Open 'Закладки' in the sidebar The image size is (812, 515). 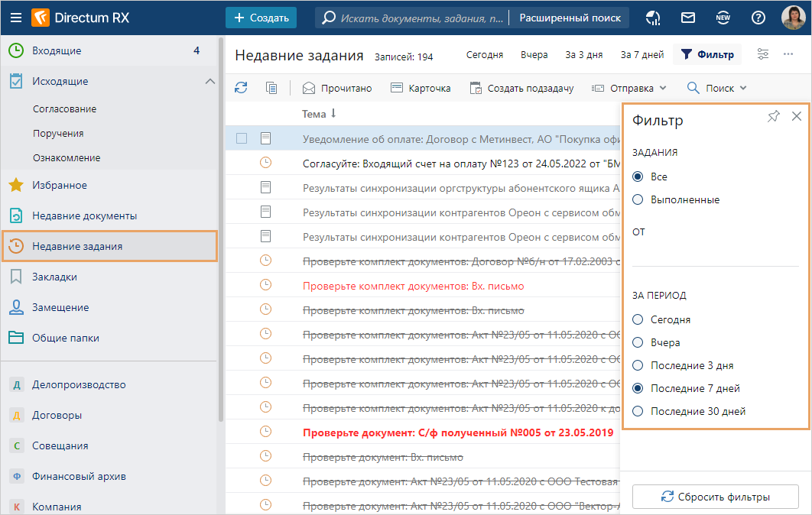[x=54, y=277]
